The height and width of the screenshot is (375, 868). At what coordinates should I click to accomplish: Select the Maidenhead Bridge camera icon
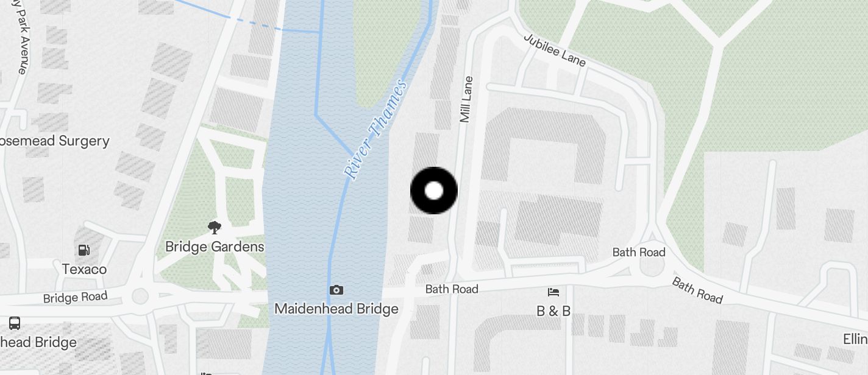(336, 290)
